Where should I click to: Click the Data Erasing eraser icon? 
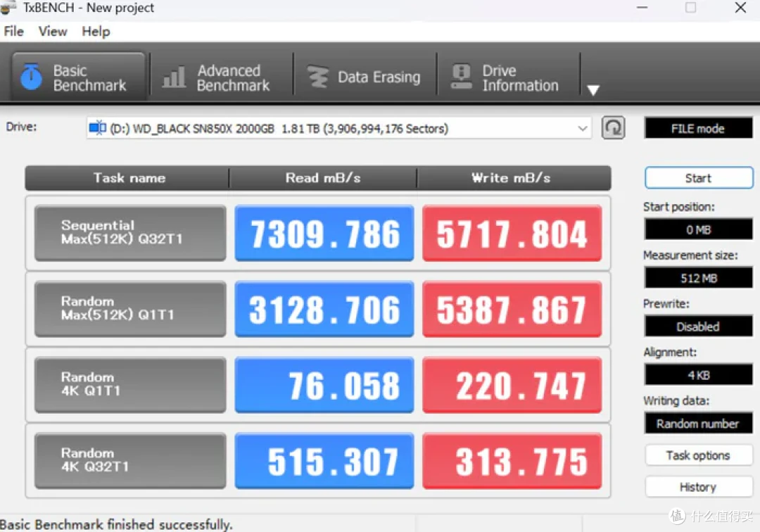(317, 77)
